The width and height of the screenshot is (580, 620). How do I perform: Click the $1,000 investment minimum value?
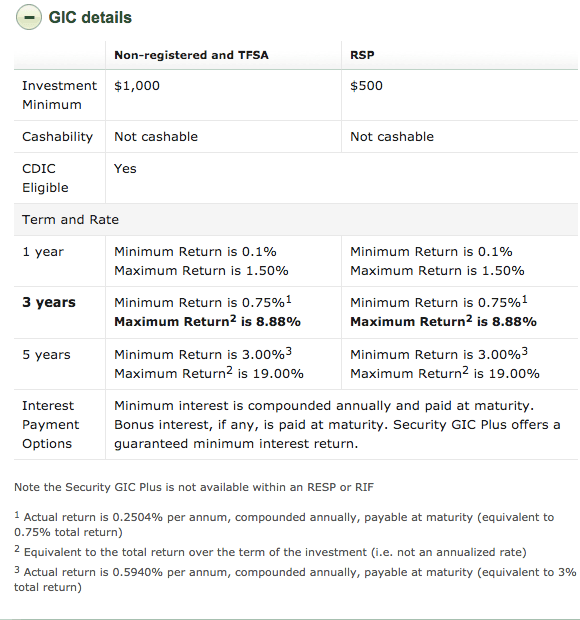coord(137,86)
